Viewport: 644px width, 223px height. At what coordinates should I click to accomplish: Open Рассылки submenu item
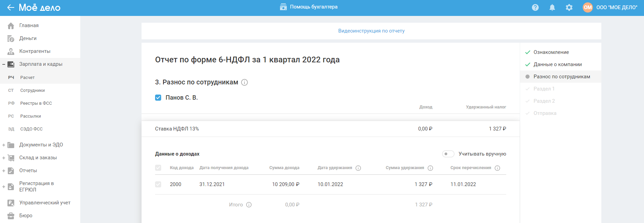[x=30, y=116]
